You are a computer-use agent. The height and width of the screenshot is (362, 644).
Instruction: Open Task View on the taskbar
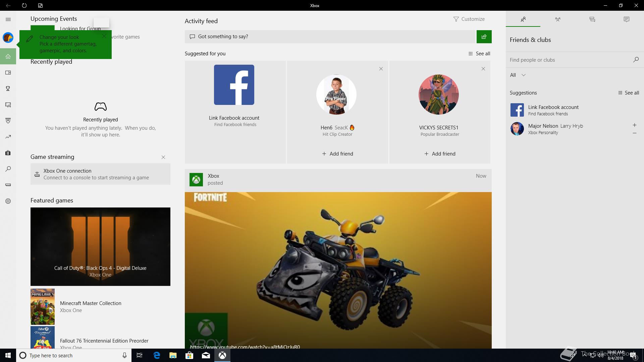click(140, 355)
